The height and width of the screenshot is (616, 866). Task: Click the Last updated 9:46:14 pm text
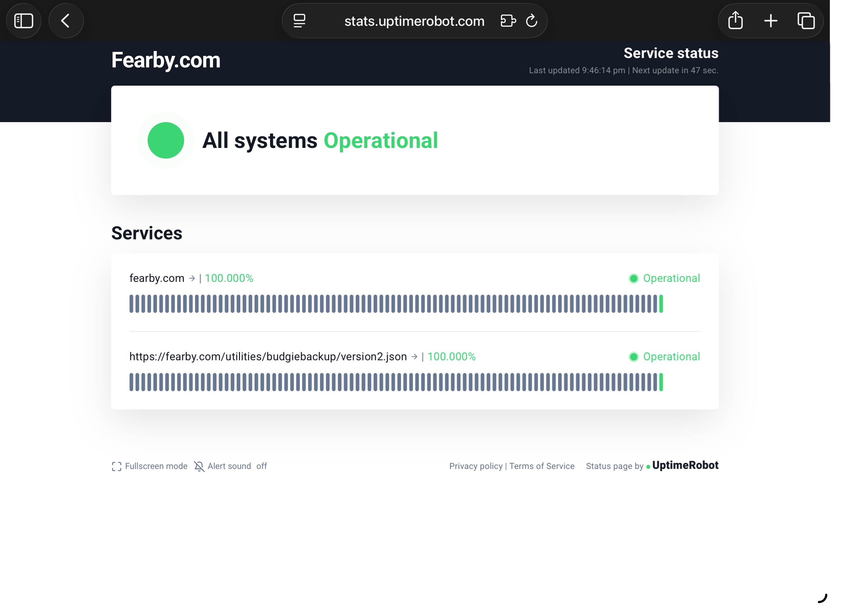click(577, 70)
